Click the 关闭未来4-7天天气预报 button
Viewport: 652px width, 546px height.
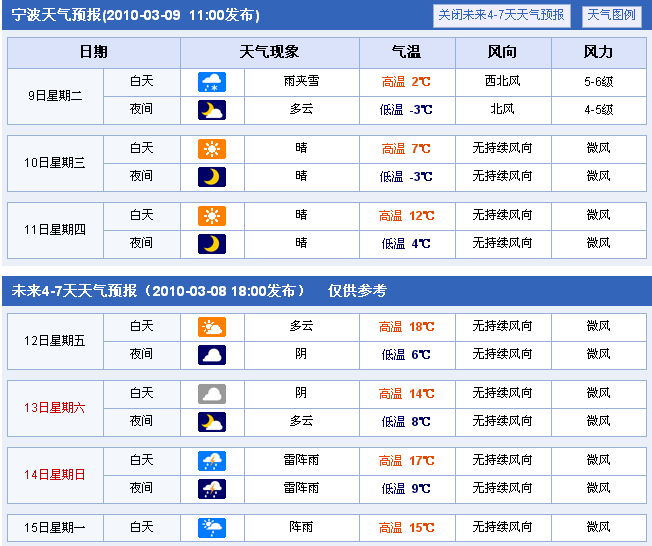point(501,16)
